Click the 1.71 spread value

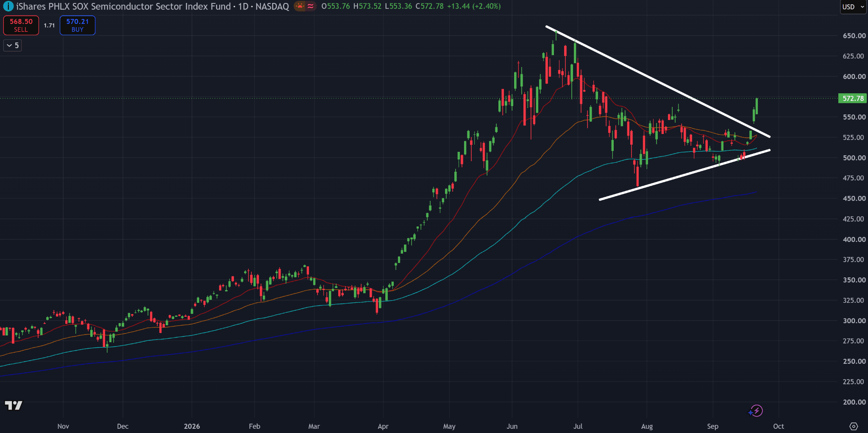(x=49, y=25)
